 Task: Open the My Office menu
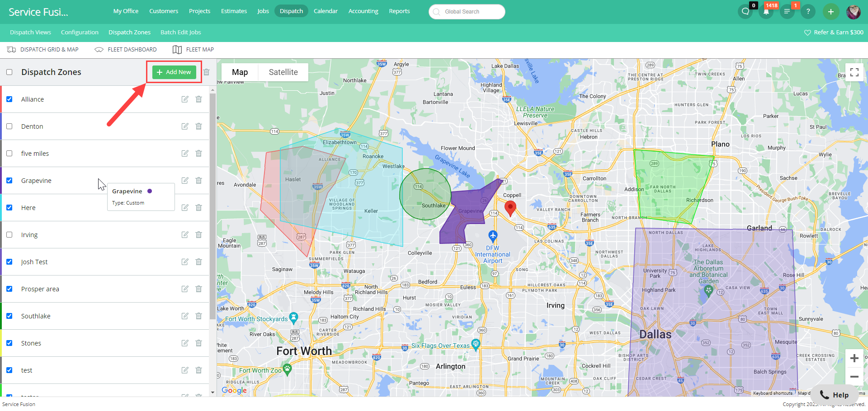[126, 11]
